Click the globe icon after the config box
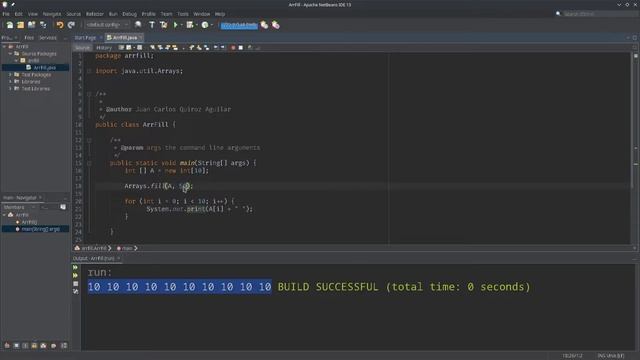 coord(138,25)
